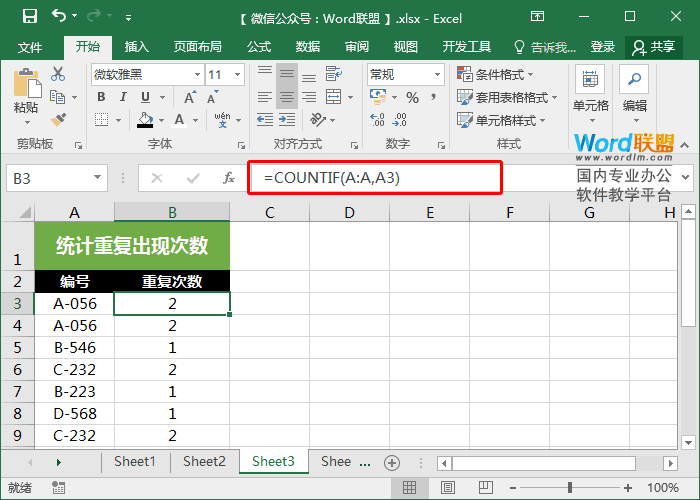The width and height of the screenshot is (700, 500).
Task: Click the text orientation icon
Action: [318, 120]
